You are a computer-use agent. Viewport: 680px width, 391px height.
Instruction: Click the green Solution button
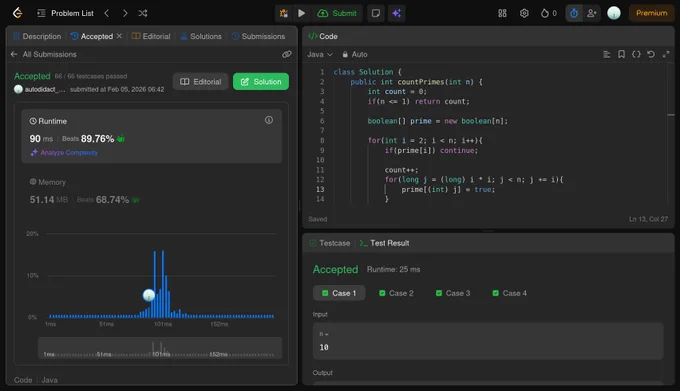tap(261, 81)
